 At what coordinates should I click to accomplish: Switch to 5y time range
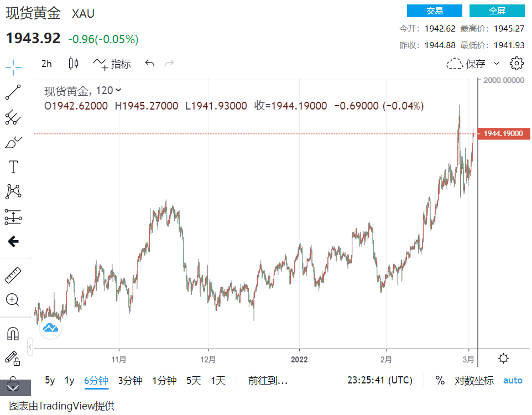[x=50, y=381]
